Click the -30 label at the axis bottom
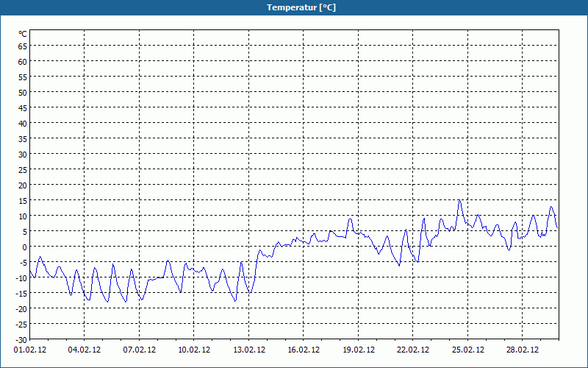This screenshot has height=368, width=588. (x=21, y=340)
